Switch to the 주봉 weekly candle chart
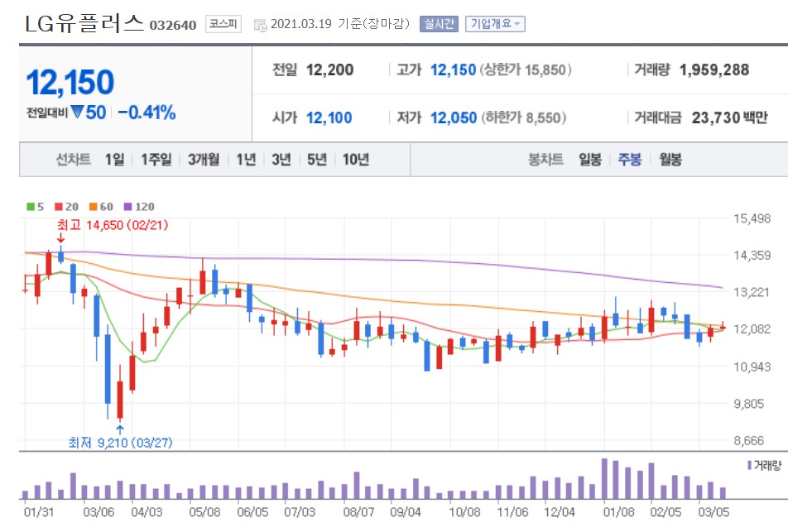Viewport: 788px width, 532px height. pos(630,160)
